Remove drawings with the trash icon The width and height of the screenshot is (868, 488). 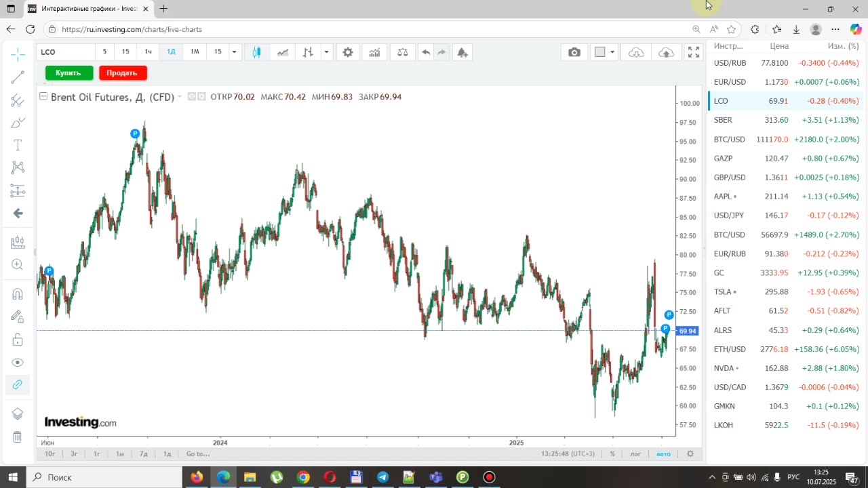[x=18, y=437]
